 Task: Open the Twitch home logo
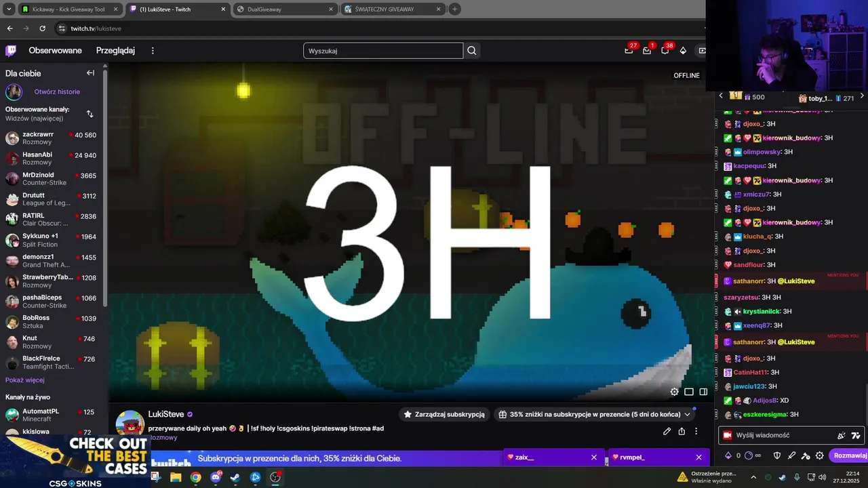[x=11, y=51]
